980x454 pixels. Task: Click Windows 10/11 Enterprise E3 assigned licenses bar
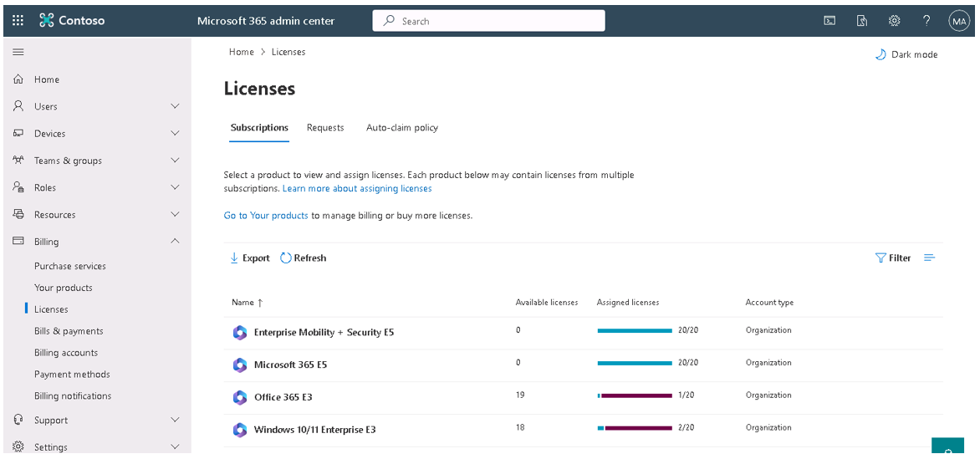[x=635, y=428]
